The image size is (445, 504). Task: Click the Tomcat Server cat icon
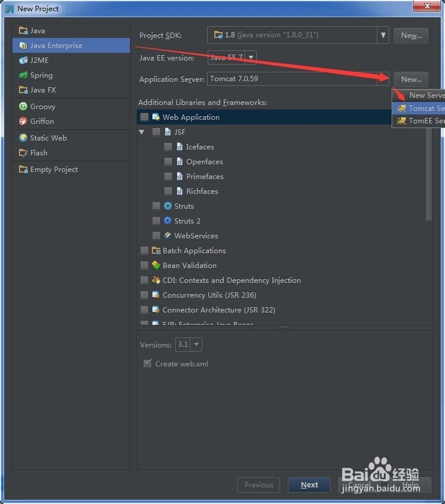(402, 109)
